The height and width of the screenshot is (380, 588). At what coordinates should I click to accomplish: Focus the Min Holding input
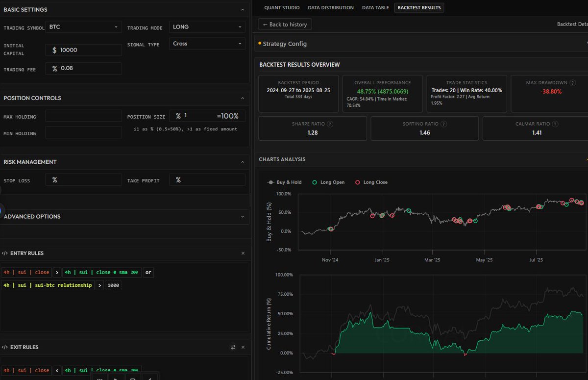(x=84, y=132)
